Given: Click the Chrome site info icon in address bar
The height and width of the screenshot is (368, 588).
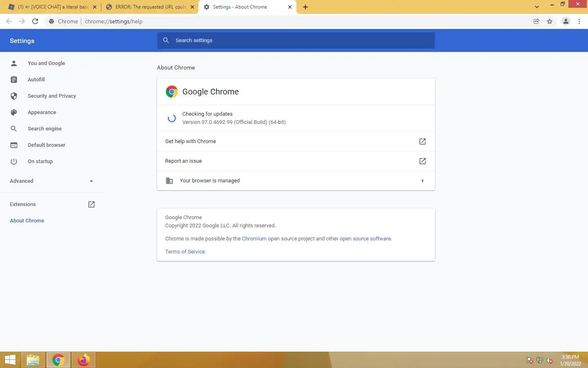Looking at the screenshot, I should click(x=51, y=21).
